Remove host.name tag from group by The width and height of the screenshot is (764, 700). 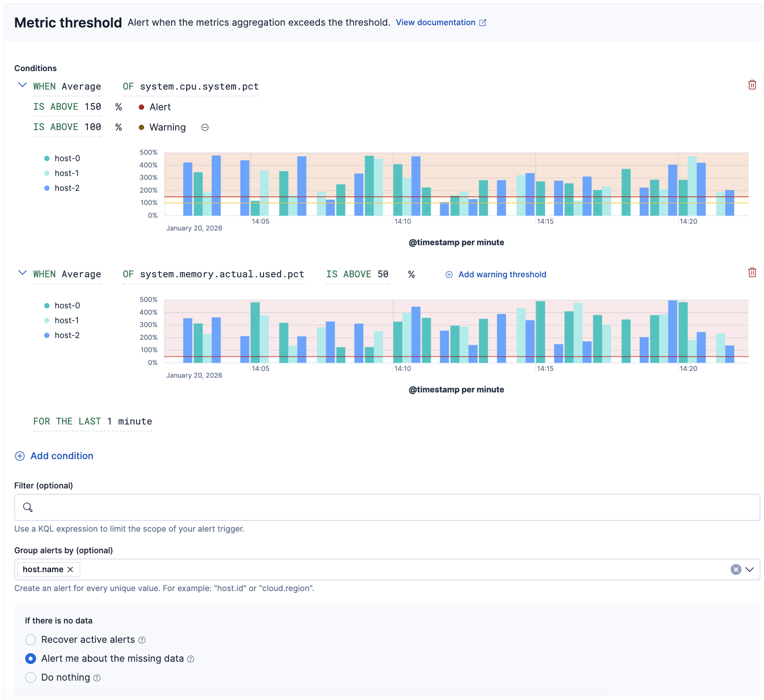tap(70, 569)
